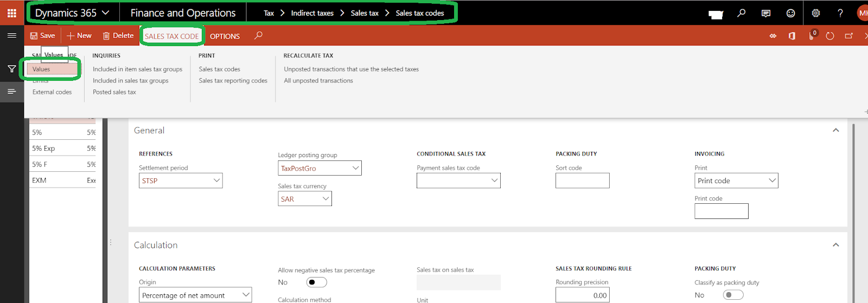Screen dimensions: 868x303
Task: Click the Sort code input field
Action: (x=582, y=180)
